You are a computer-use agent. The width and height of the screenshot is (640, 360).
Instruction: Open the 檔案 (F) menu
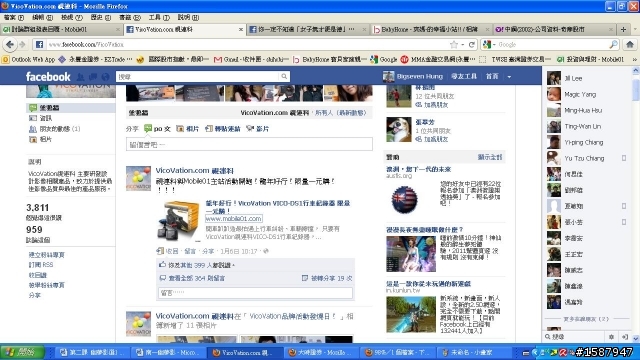(x=14, y=18)
